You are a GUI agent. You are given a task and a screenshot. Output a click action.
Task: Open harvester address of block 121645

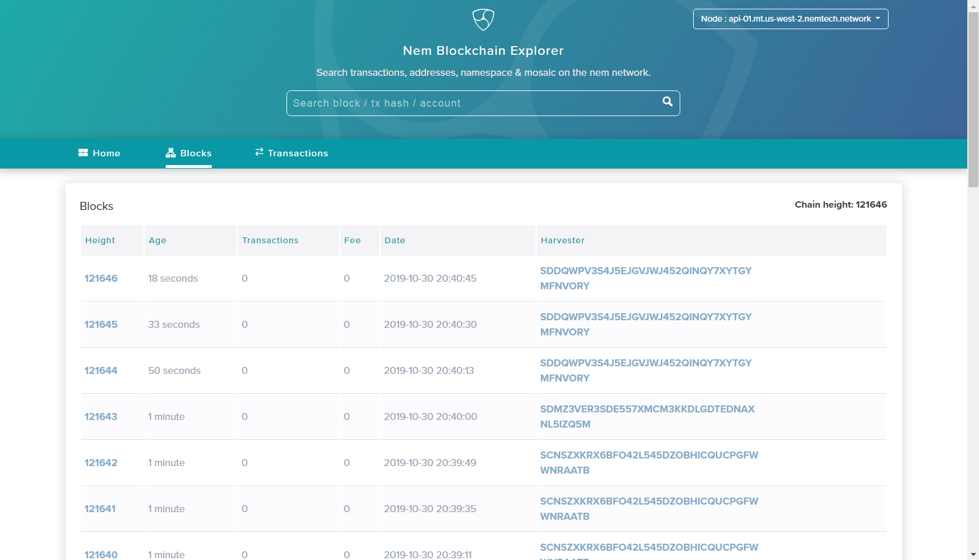(x=646, y=324)
